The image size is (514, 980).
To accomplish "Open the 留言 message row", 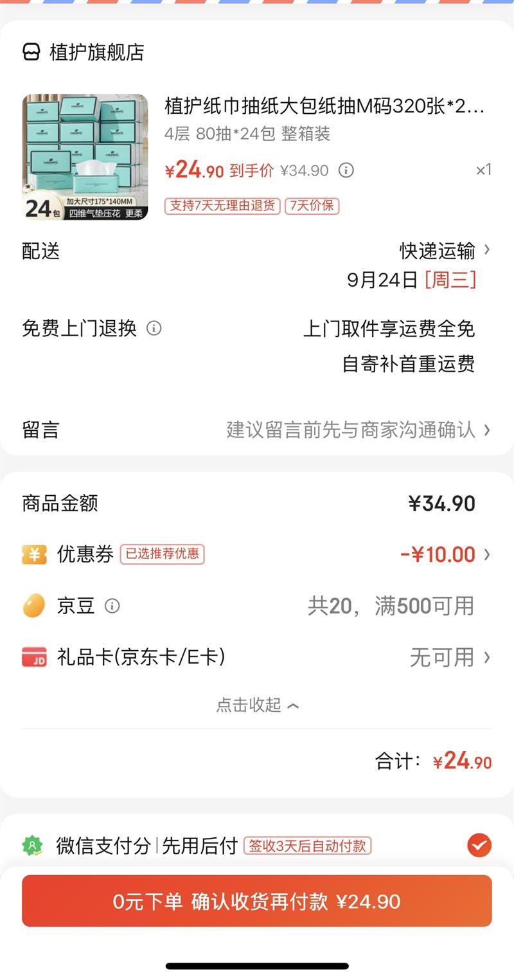I will [x=257, y=430].
